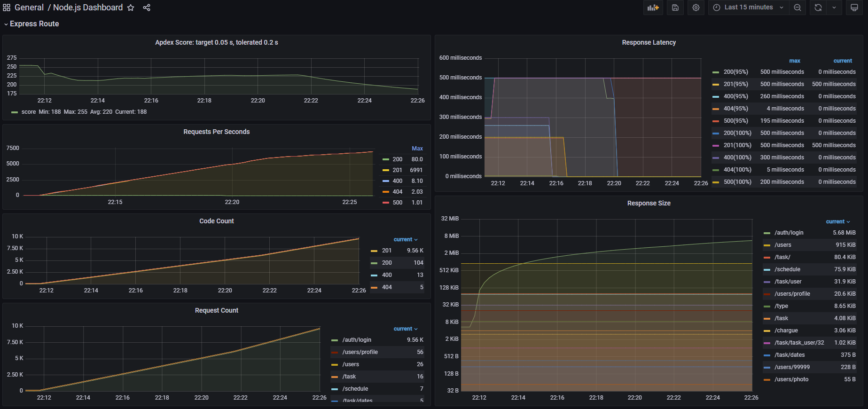This screenshot has height=409, width=868.
Task: Click /task row in Request Count legend
Action: pyautogui.click(x=377, y=377)
